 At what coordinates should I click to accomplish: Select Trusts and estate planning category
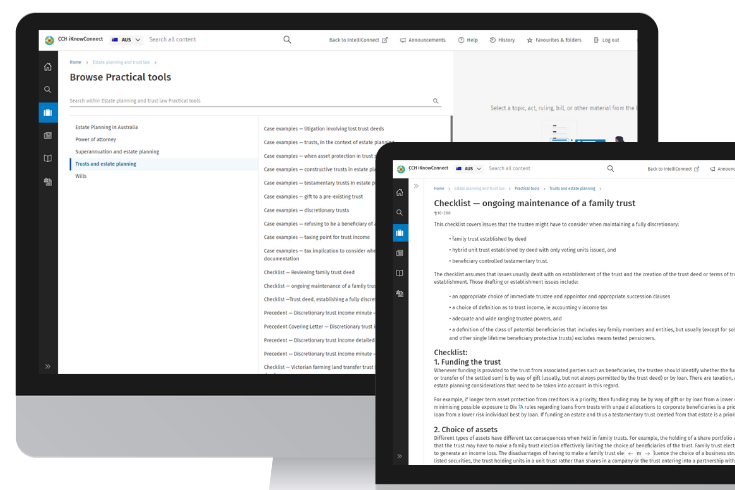point(107,163)
